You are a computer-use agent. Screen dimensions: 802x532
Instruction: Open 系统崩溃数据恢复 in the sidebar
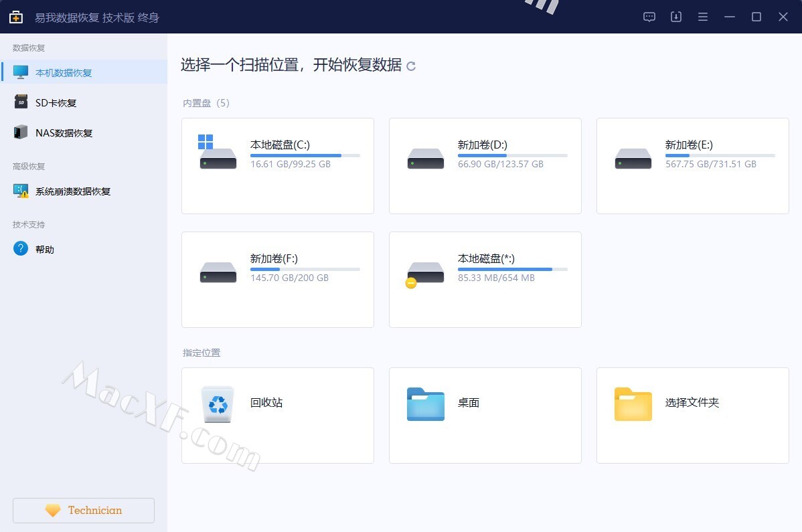coord(84,191)
